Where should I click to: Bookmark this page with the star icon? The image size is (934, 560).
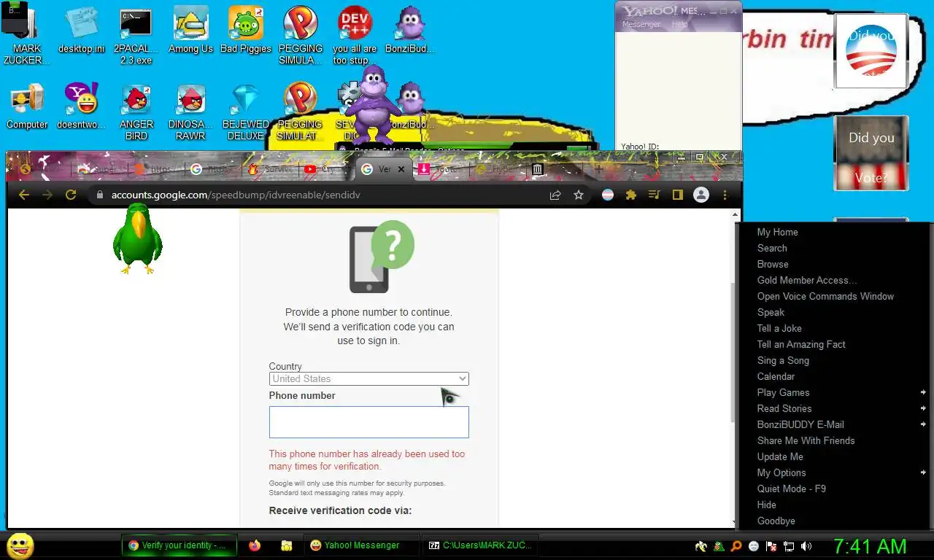[579, 195]
